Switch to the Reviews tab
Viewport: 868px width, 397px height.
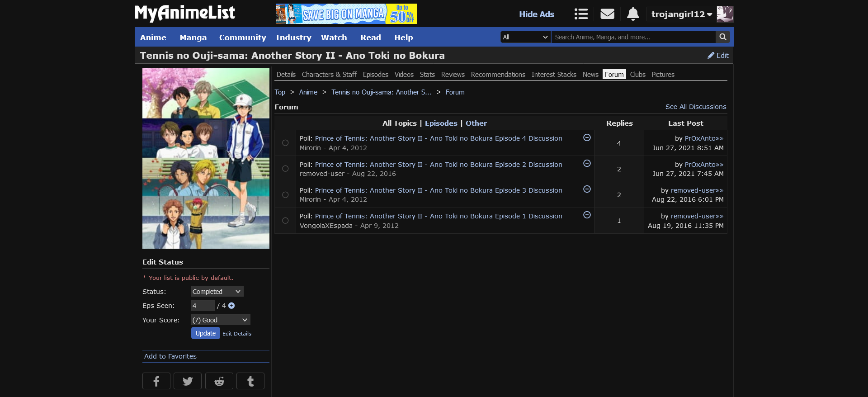tap(453, 75)
